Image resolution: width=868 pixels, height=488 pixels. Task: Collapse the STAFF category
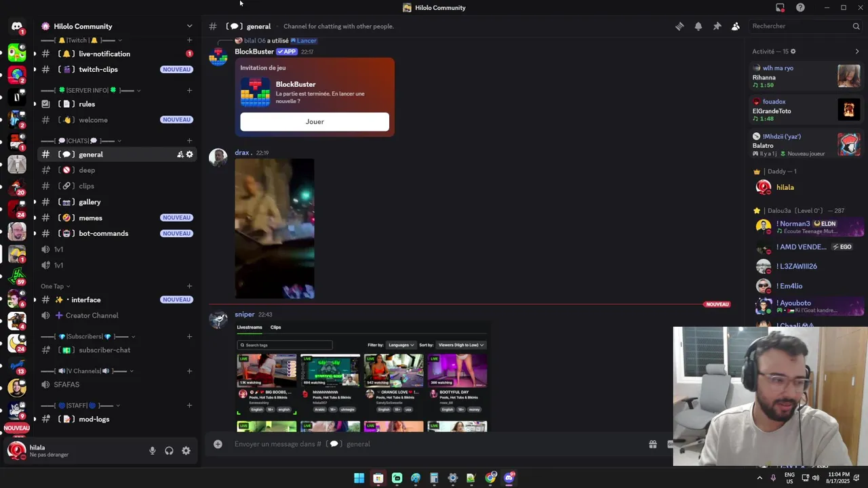click(x=81, y=406)
